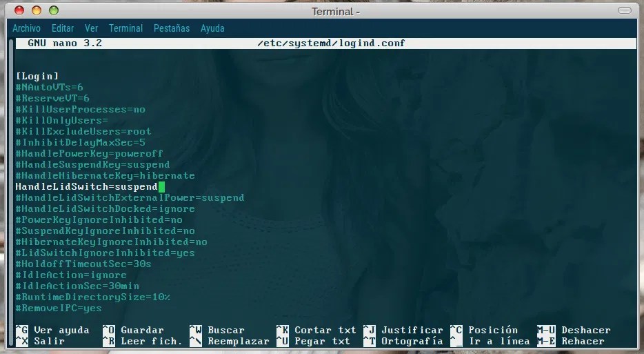The height and width of the screenshot is (354, 644).
Task: Click the pill-shaped button in title bar
Action: 624,10
